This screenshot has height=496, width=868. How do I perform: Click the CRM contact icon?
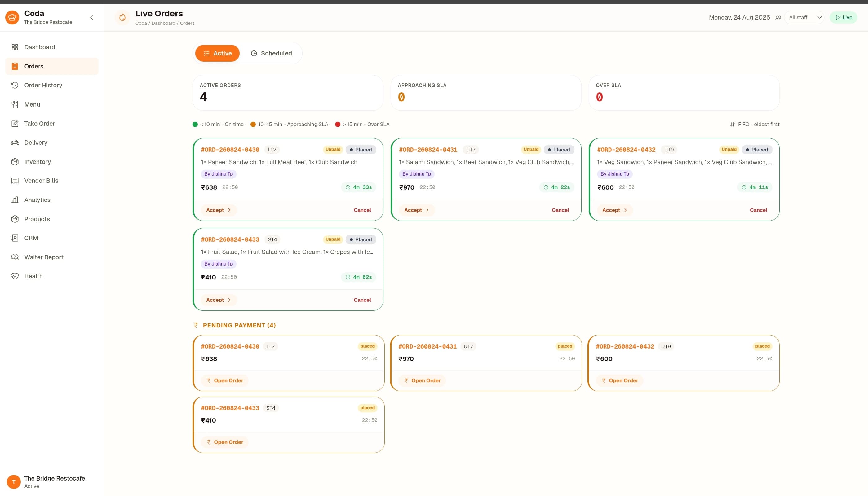pos(15,238)
